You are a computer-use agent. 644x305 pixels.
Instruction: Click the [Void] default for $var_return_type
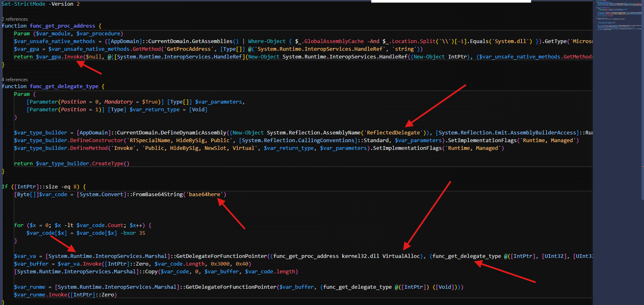(198, 109)
